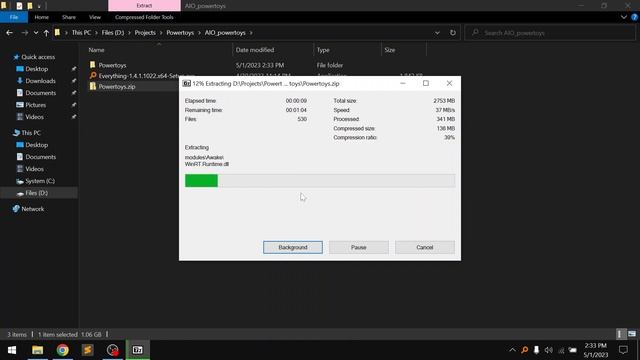Go back with the Back arrow
Screen dimensions: 640x360
click(9, 33)
